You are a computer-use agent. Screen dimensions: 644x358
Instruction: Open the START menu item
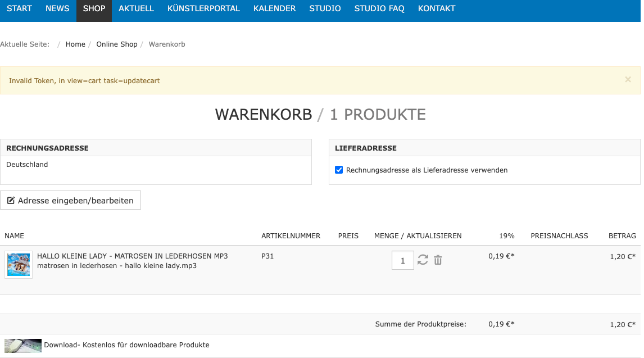click(19, 8)
